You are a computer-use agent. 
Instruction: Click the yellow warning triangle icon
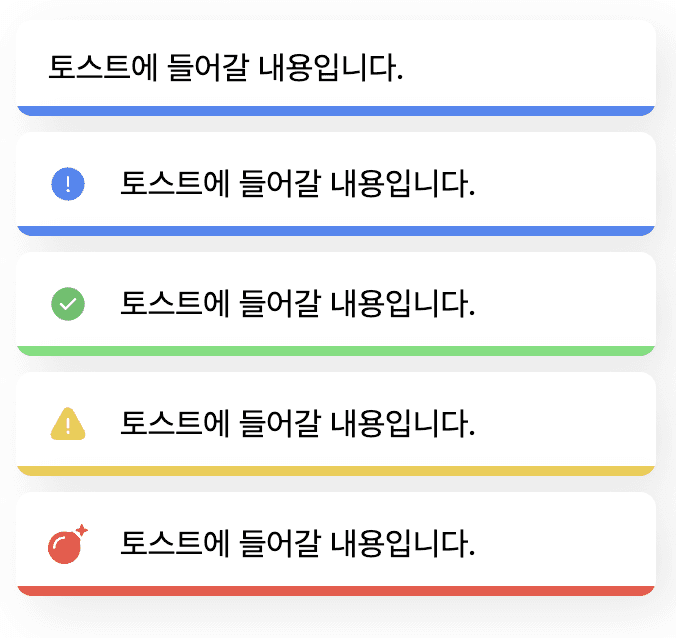click(x=67, y=425)
